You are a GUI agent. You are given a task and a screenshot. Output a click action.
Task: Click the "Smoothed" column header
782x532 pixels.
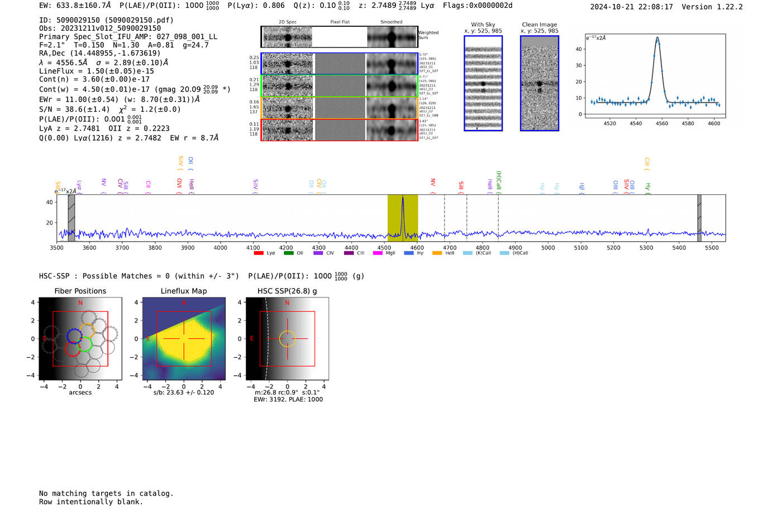(392, 22)
